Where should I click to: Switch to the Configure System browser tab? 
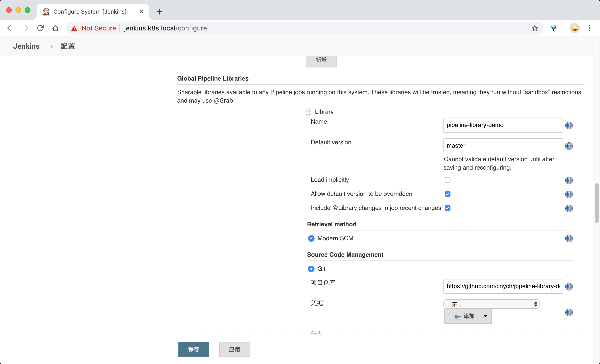[x=90, y=11]
